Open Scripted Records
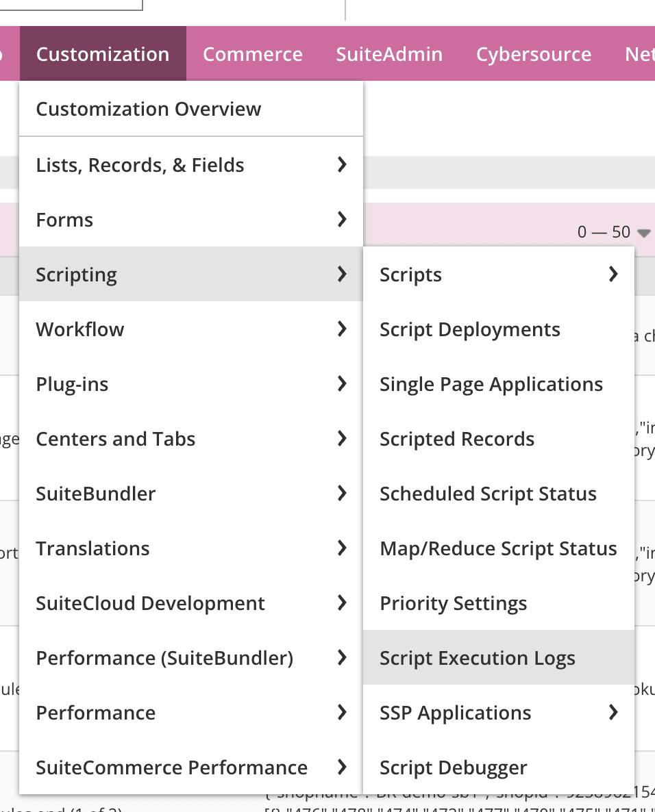This screenshot has height=812, width=655. [456, 438]
